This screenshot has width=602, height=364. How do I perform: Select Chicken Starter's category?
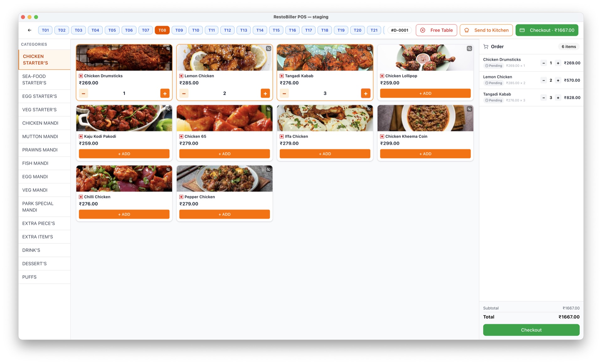point(45,60)
